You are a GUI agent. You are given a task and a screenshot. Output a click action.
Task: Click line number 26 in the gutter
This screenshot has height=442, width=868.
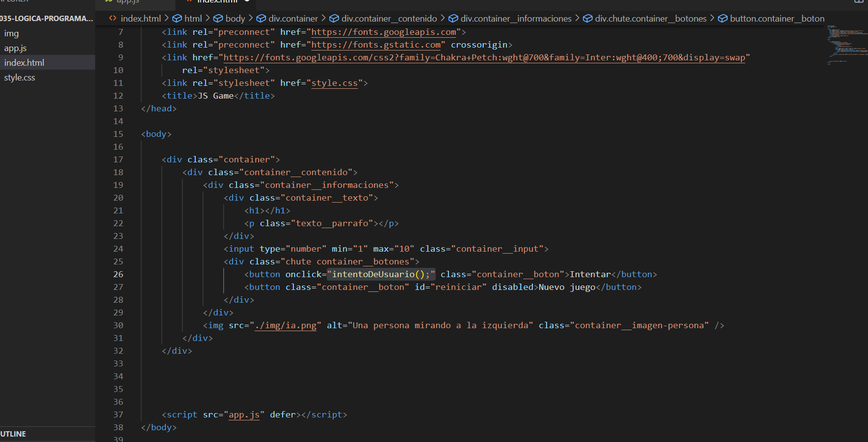click(x=118, y=274)
